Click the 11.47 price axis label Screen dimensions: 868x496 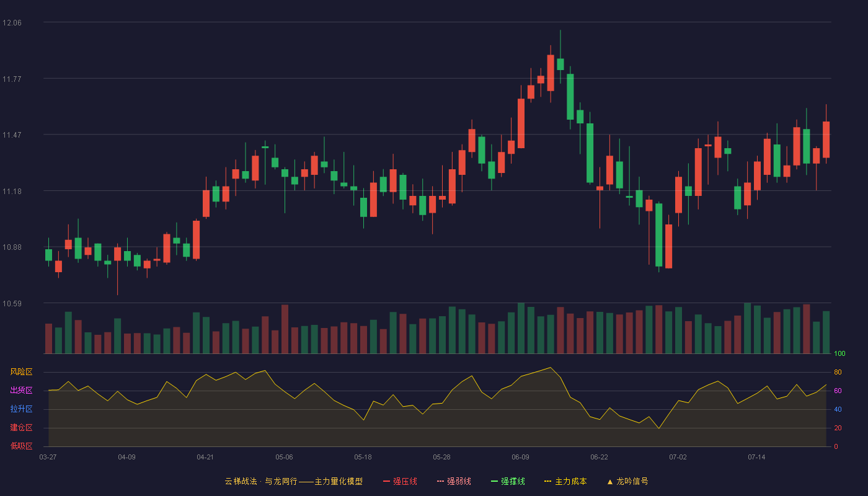[12, 135]
